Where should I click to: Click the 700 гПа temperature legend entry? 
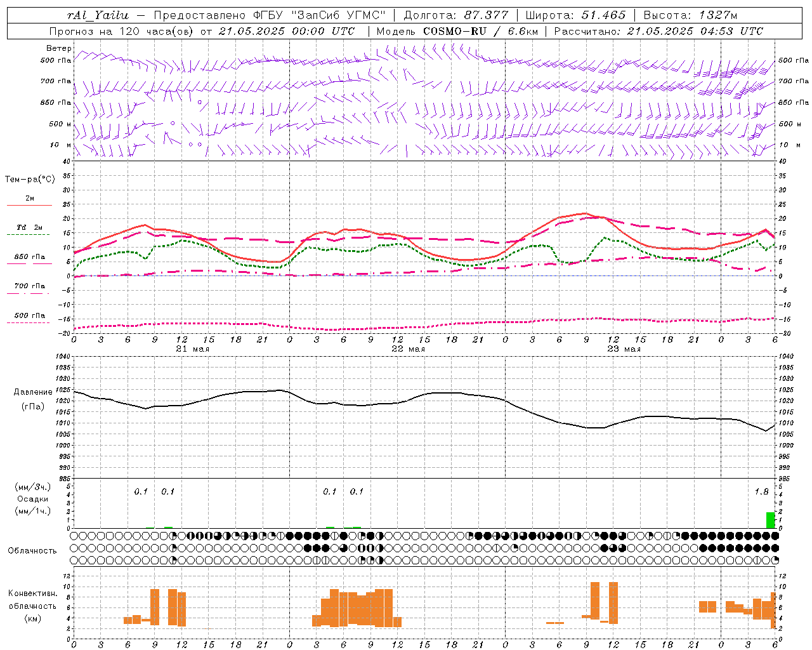coord(30,286)
